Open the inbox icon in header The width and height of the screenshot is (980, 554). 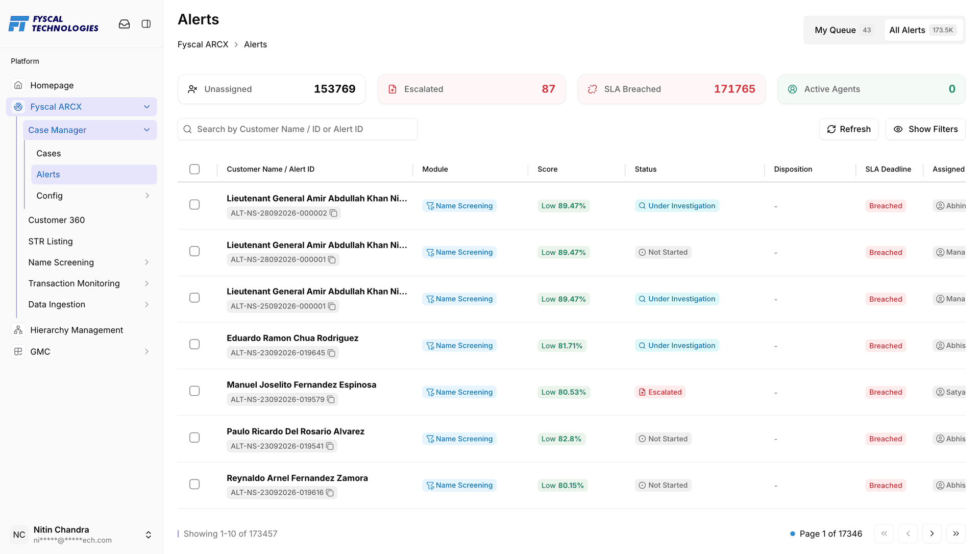124,24
